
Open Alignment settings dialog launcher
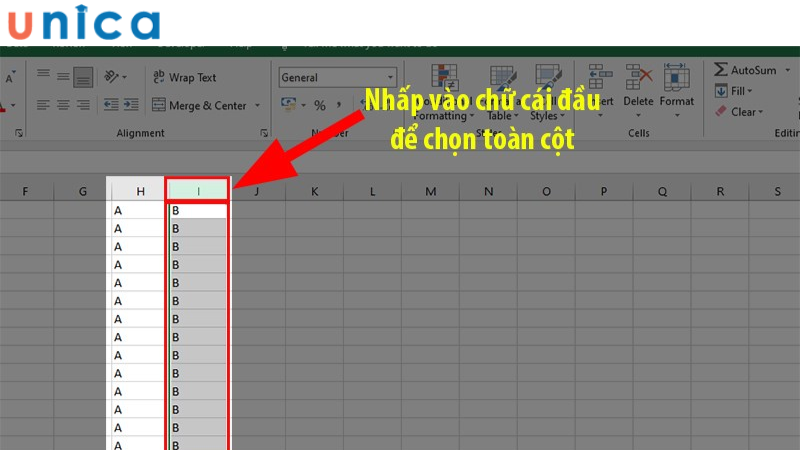click(264, 133)
